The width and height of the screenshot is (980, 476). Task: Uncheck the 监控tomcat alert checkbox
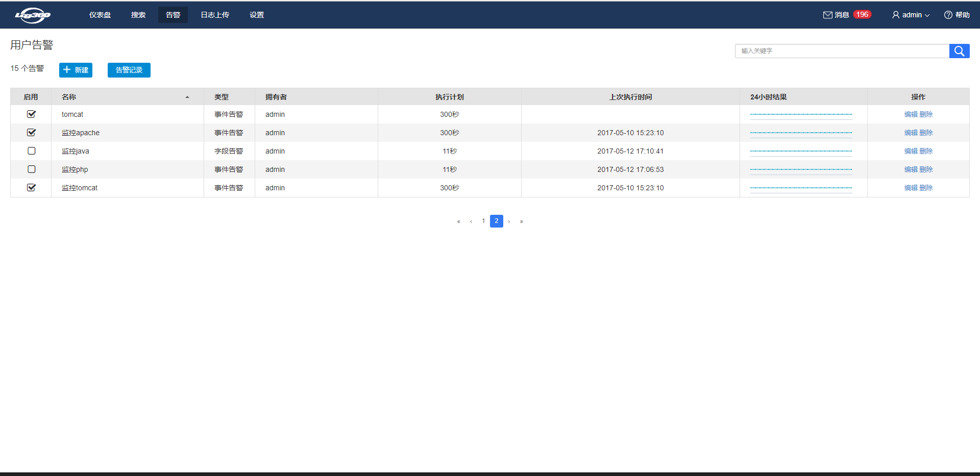[31, 188]
